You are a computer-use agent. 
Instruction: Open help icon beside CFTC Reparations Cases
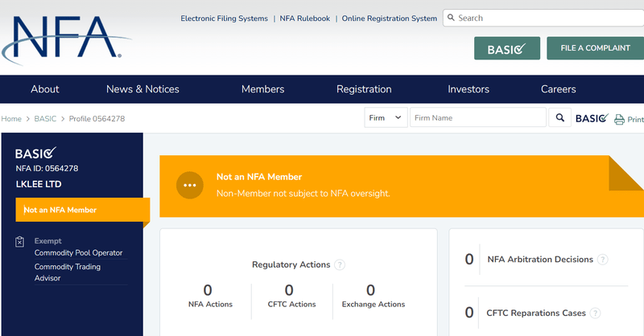[x=594, y=313]
